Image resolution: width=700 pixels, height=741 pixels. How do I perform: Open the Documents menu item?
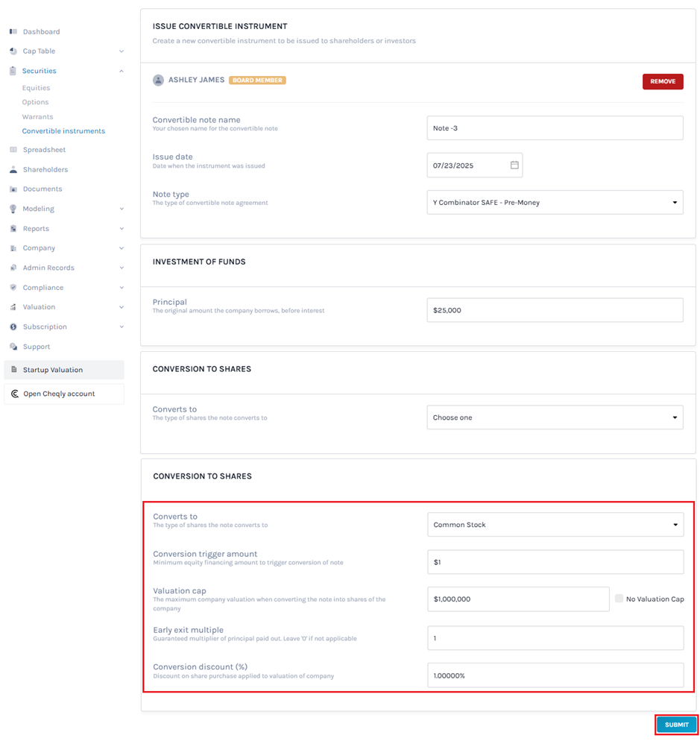[x=42, y=189]
